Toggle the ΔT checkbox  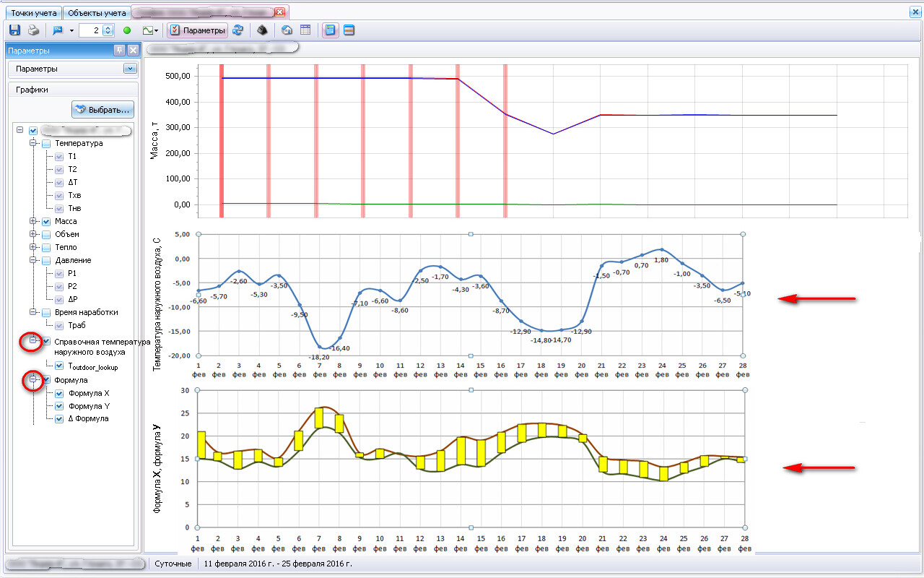pyautogui.click(x=59, y=182)
